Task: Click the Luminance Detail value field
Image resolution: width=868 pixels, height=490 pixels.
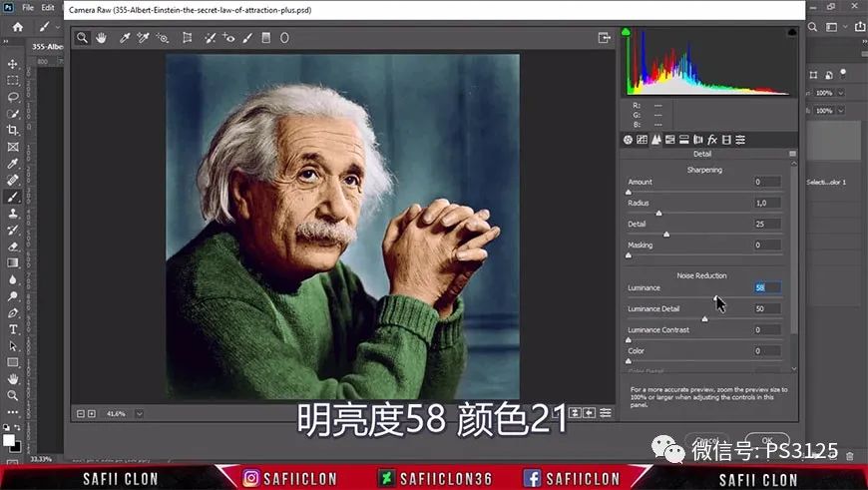Action: 767,308
